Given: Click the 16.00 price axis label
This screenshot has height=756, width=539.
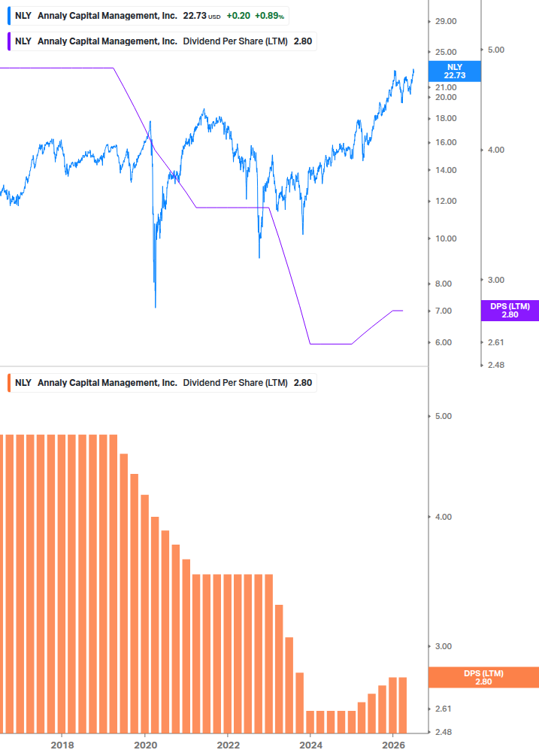Looking at the screenshot, I should (446, 142).
